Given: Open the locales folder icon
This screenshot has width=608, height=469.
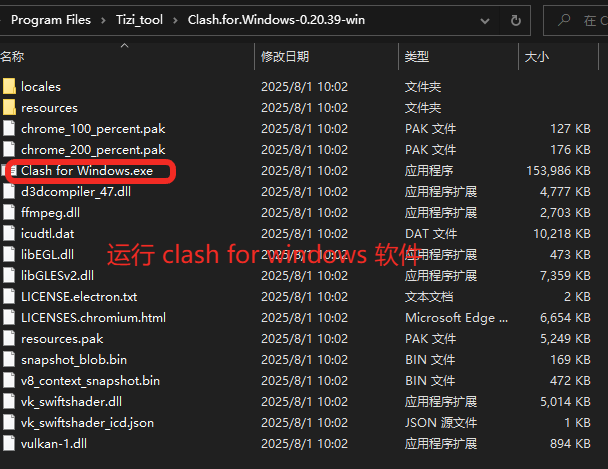Looking at the screenshot, I should pos(10,87).
